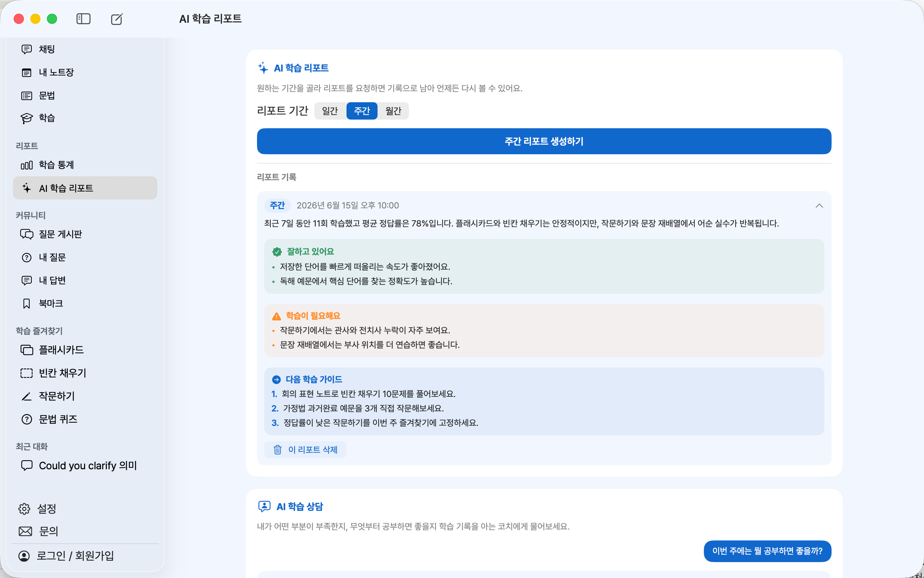Click the AI 학습 리포트 sparkle sidebar icon
Image resolution: width=924 pixels, height=578 pixels.
point(26,188)
